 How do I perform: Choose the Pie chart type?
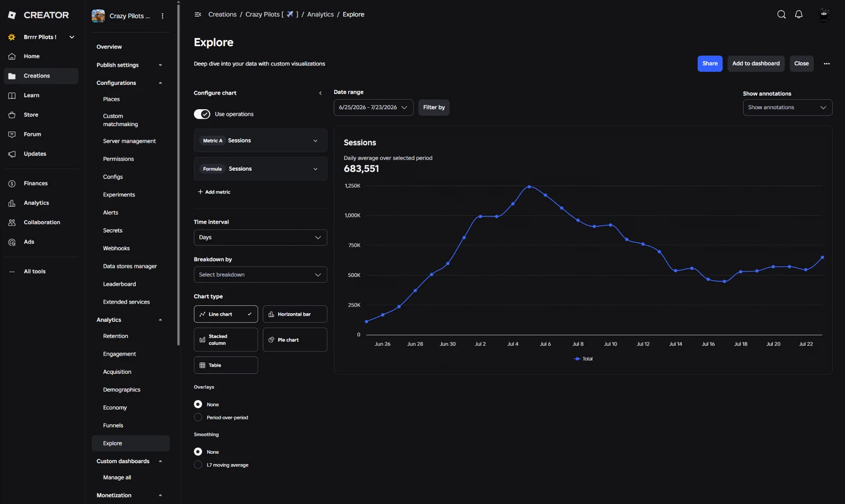(295, 340)
